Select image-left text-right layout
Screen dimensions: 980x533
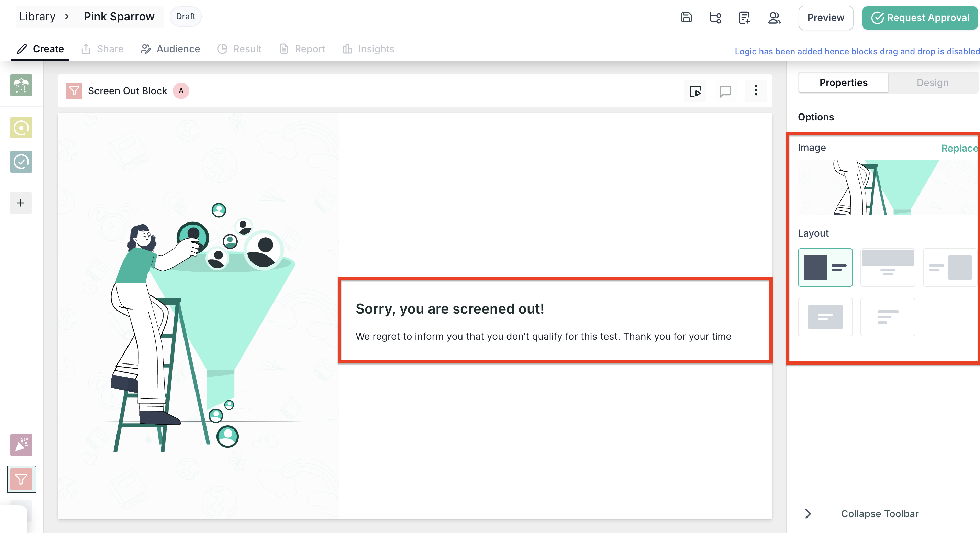(x=825, y=267)
